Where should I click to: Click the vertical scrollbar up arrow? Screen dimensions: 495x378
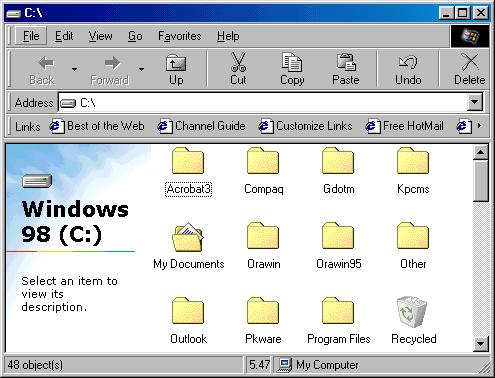point(480,153)
